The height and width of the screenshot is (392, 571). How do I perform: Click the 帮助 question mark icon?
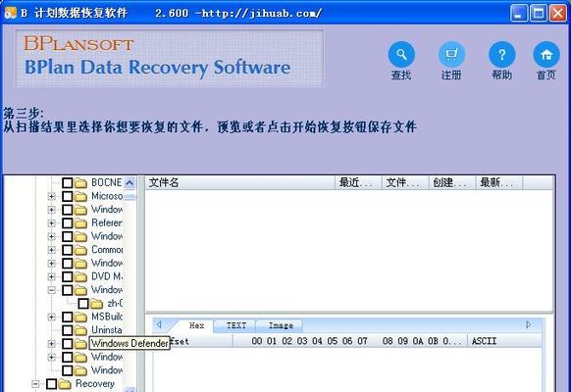point(501,55)
